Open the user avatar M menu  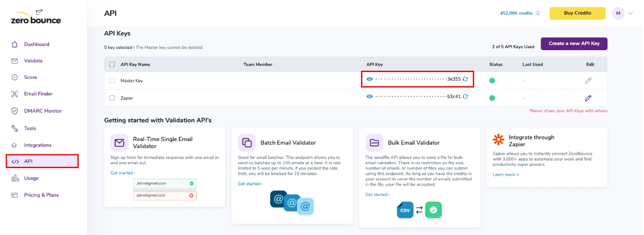[x=618, y=13]
